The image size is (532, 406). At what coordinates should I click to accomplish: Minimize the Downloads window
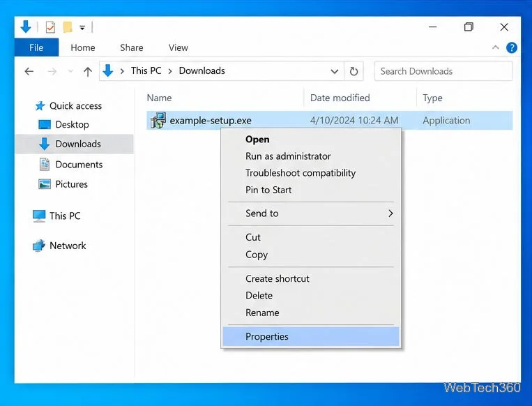(433, 27)
